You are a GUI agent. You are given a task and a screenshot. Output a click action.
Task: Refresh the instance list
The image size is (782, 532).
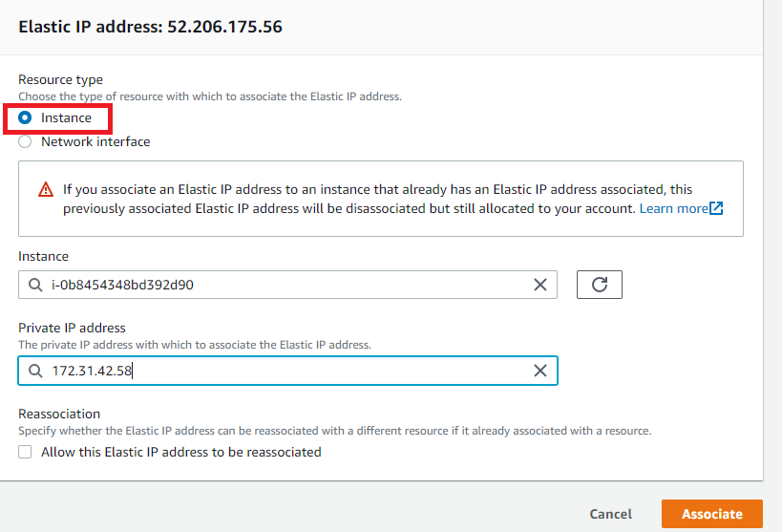click(x=600, y=285)
